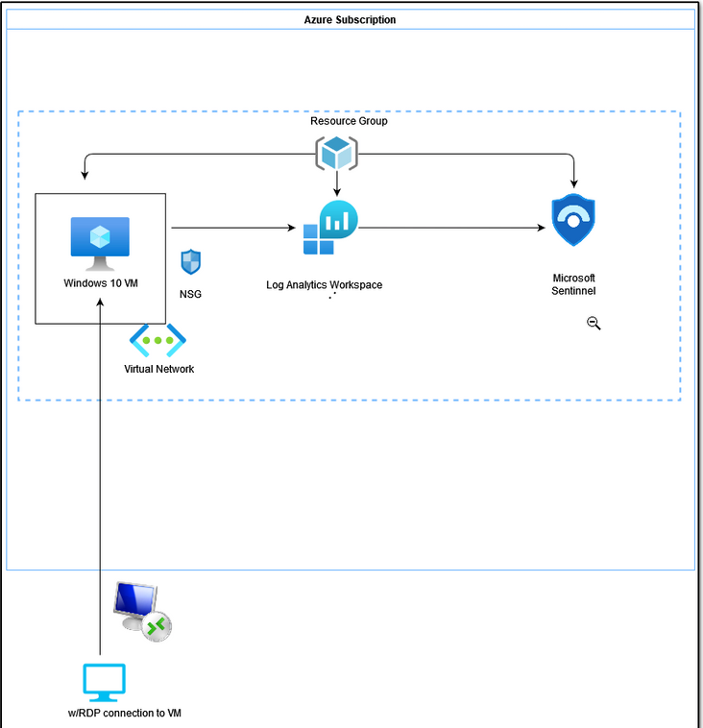Select the Log Analytics Workspace label
The image size is (703, 728).
tap(324, 285)
